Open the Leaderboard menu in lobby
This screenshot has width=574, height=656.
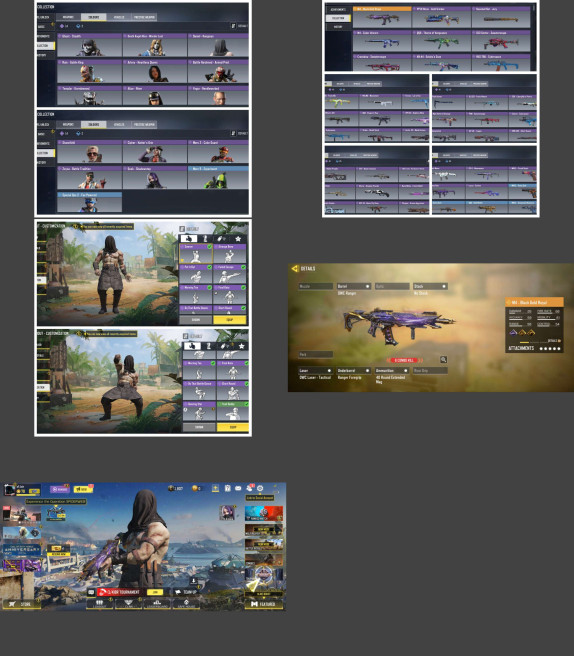(157, 604)
